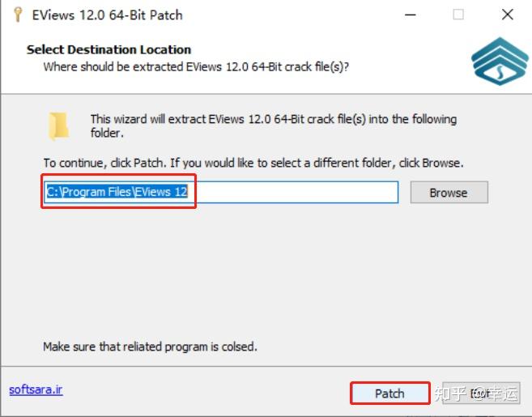This screenshot has height=417, width=532.
Task: Open the softsara.ir link
Action: [x=36, y=389]
